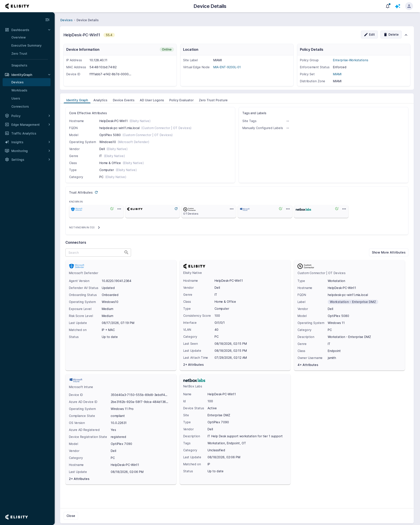Screen dimensions: 420x525
Task: Expand the Monitoring chevron
Action: pyautogui.click(x=49, y=151)
